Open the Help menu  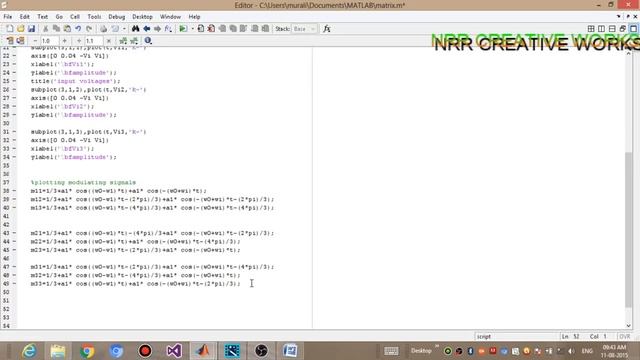(194, 17)
